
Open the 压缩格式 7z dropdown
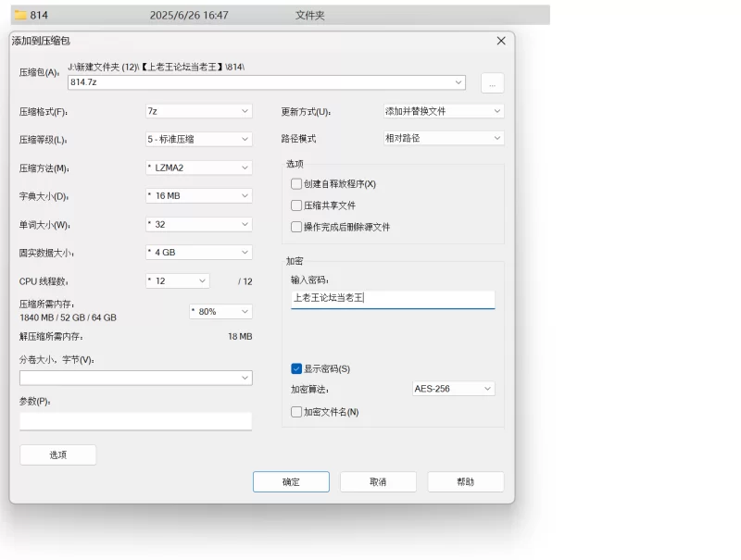tap(199, 111)
